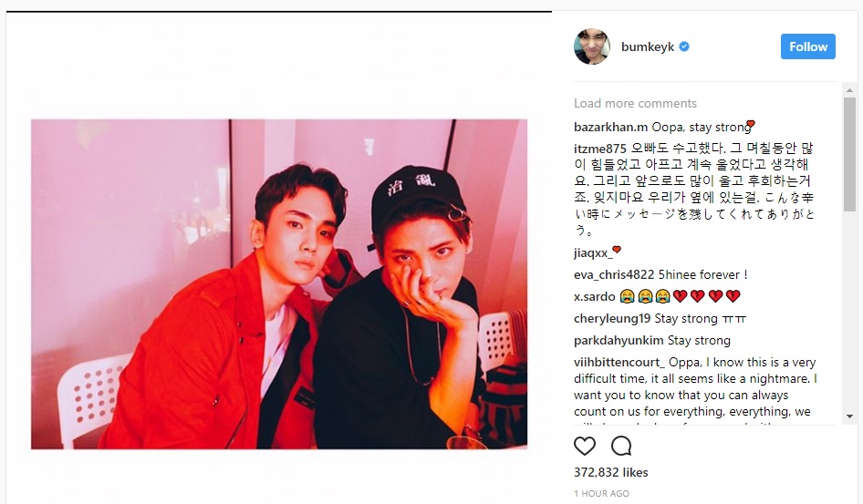
Task: Visit the jiaqxx_ profile
Action: pos(593,253)
